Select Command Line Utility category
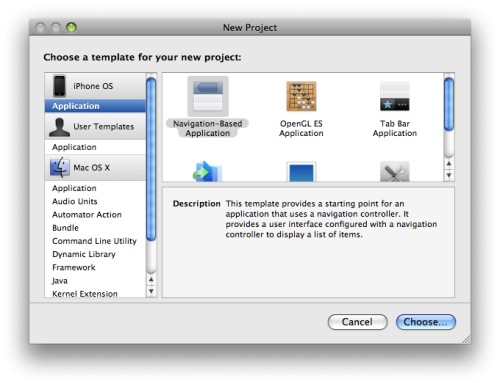This screenshot has height=383, width=500. [95, 241]
